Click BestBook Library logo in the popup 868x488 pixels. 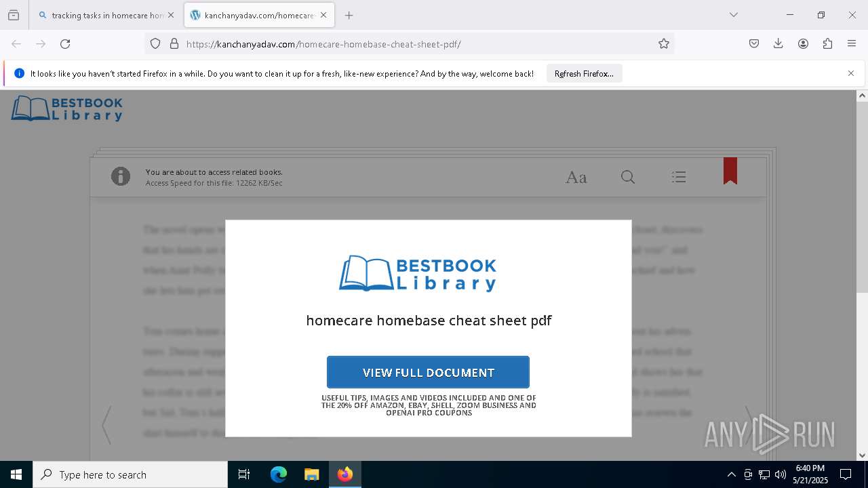click(418, 273)
